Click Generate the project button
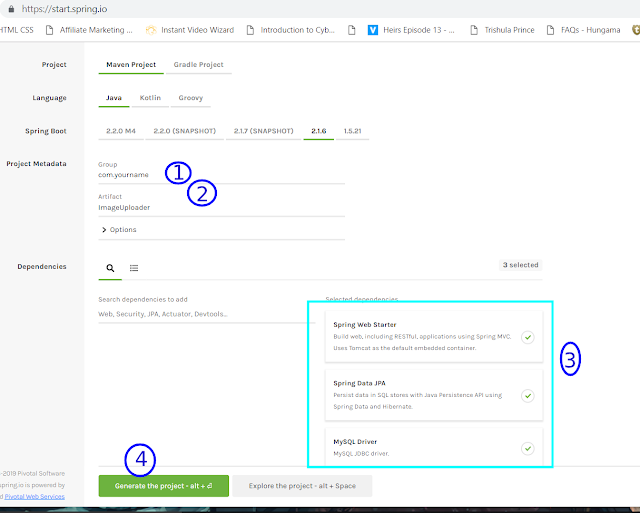 click(x=164, y=486)
